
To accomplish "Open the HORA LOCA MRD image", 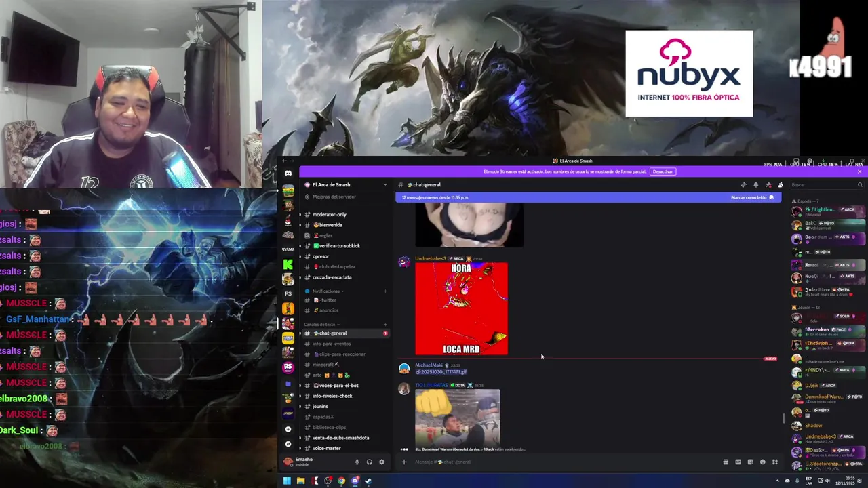I will (461, 308).
